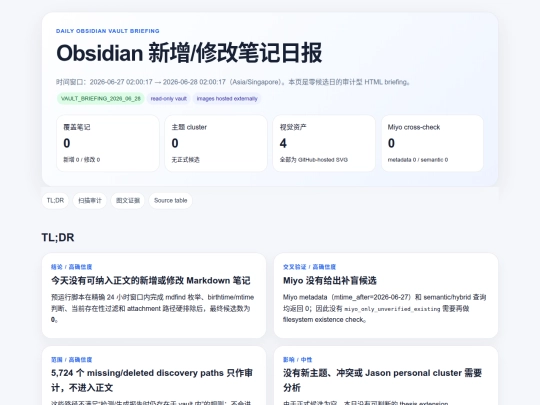540x405 pixels.
Task: Click the 范围 / 高确信度 label
Action: [x=72, y=360]
